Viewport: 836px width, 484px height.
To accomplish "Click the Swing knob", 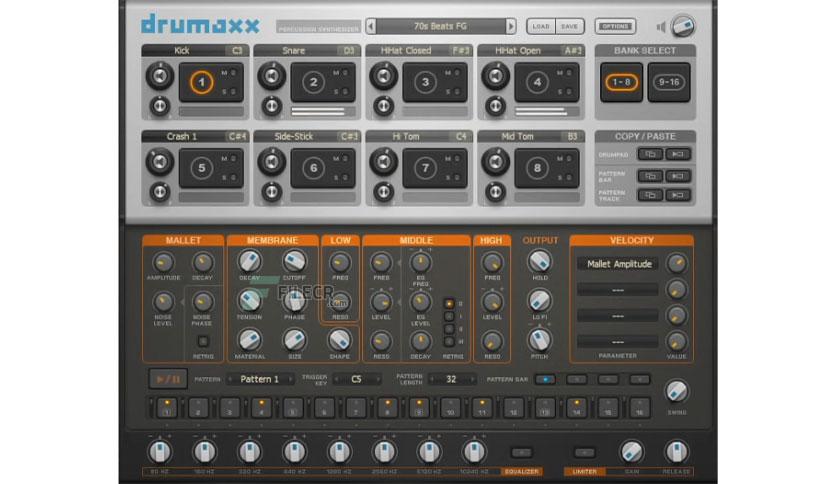I will [677, 392].
